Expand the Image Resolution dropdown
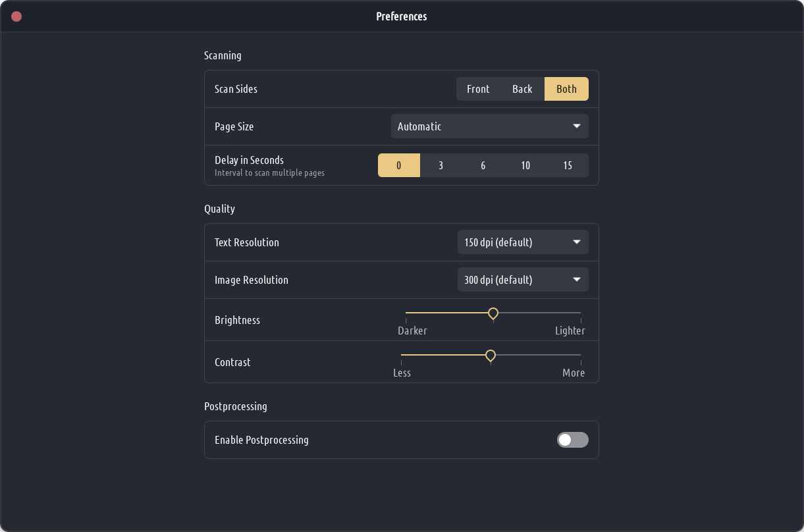 pos(523,280)
